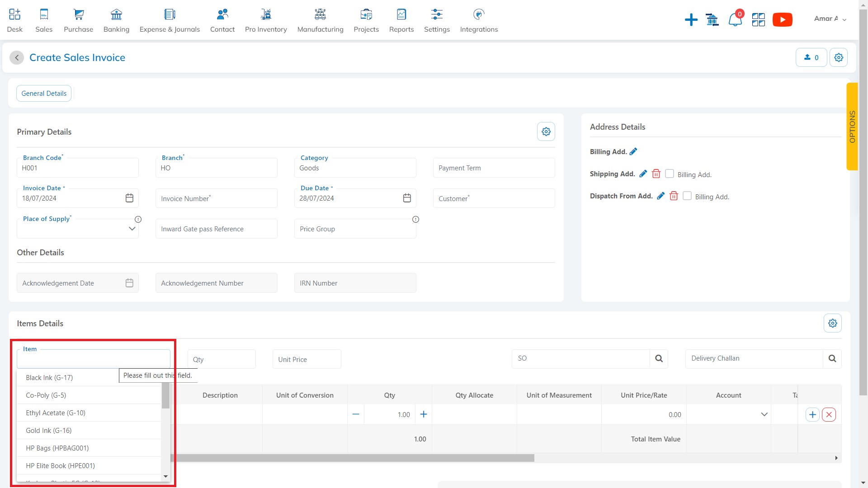Click the Shipping Address delete trash icon
This screenshot has height=488, width=868.
coord(656,174)
